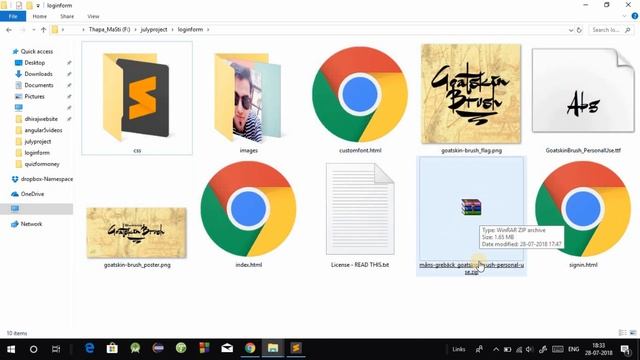Open angular5videos folder in sidebar
Image resolution: width=640 pixels, height=360 pixels.
(43, 130)
